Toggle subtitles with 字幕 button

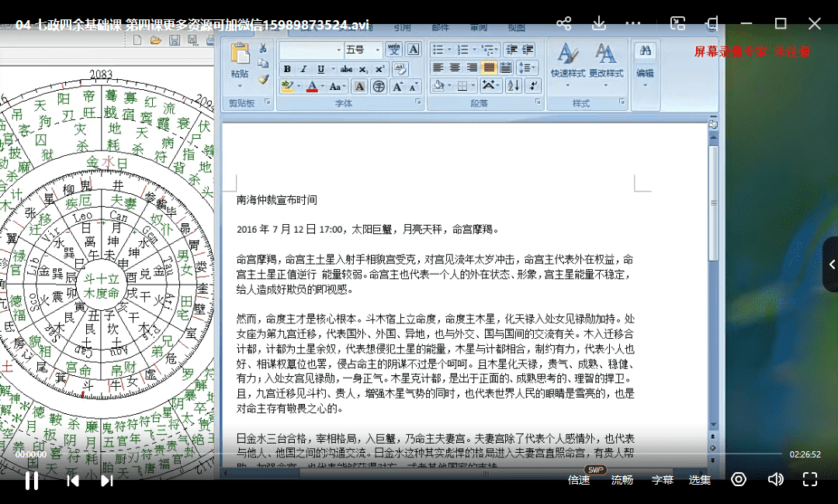tap(662, 480)
